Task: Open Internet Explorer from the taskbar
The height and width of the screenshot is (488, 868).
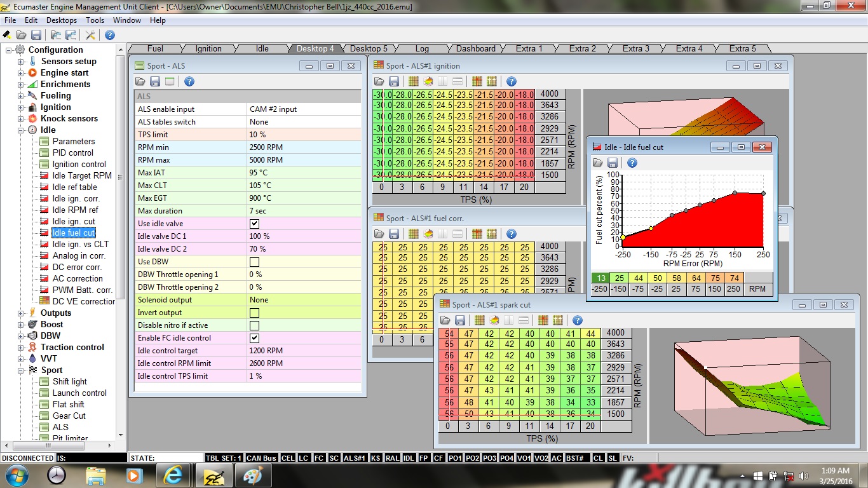Action: coord(173,475)
